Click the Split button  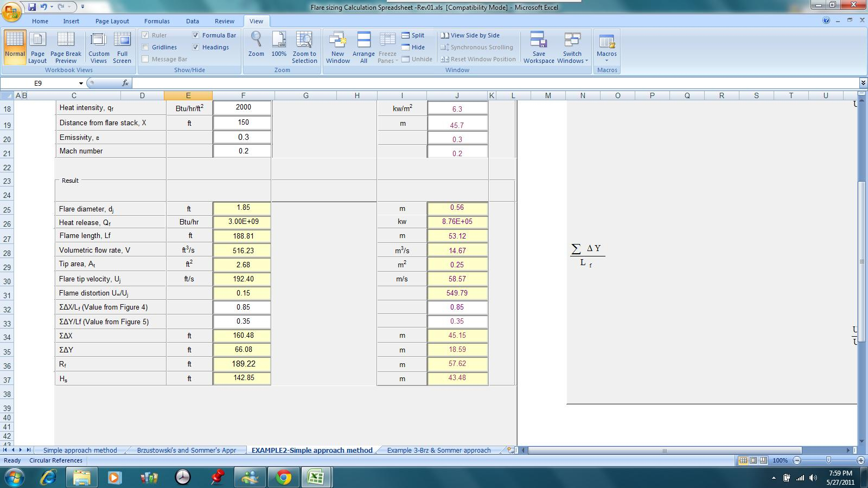tap(413, 35)
